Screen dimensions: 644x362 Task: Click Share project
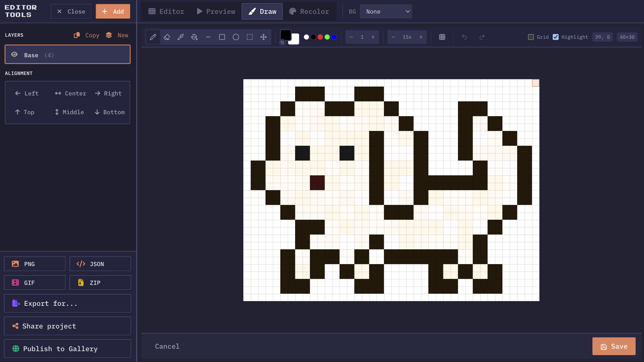[x=68, y=326]
